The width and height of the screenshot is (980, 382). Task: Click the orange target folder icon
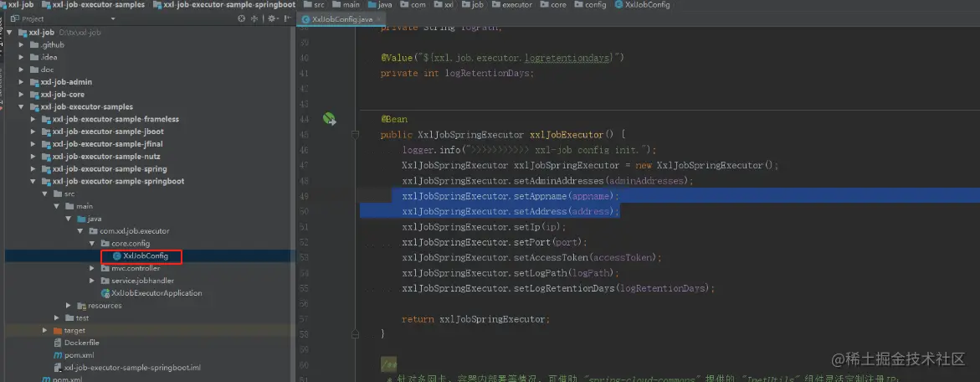58,330
